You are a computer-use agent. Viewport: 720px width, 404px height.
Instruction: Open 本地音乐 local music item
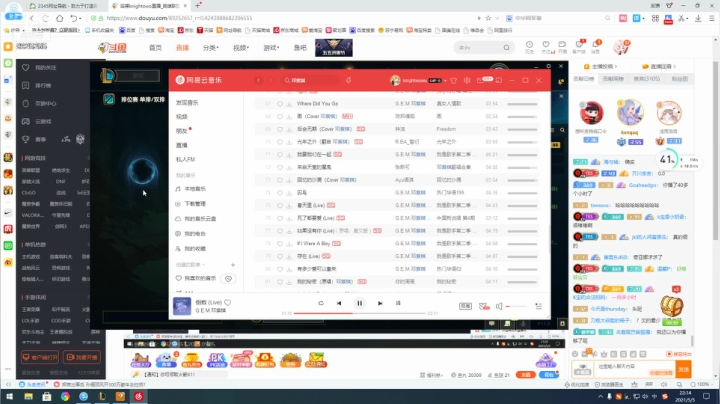[195, 189]
